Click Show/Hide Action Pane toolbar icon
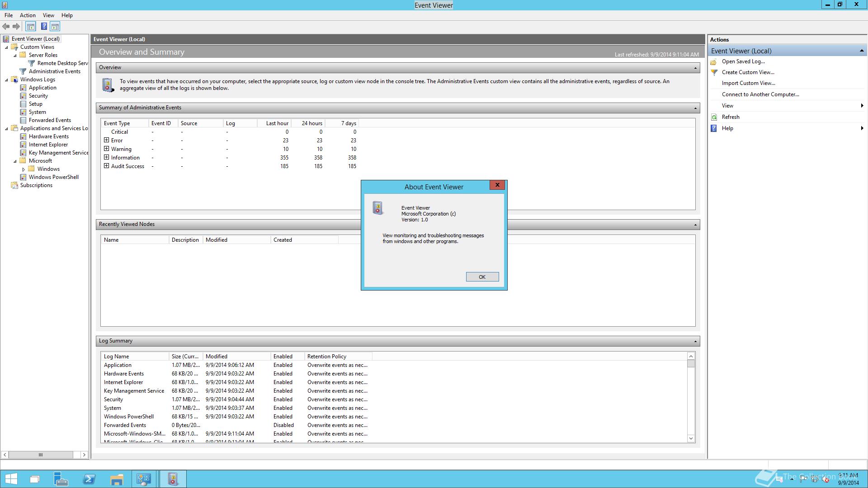Viewport: 868px width, 488px height. point(55,27)
